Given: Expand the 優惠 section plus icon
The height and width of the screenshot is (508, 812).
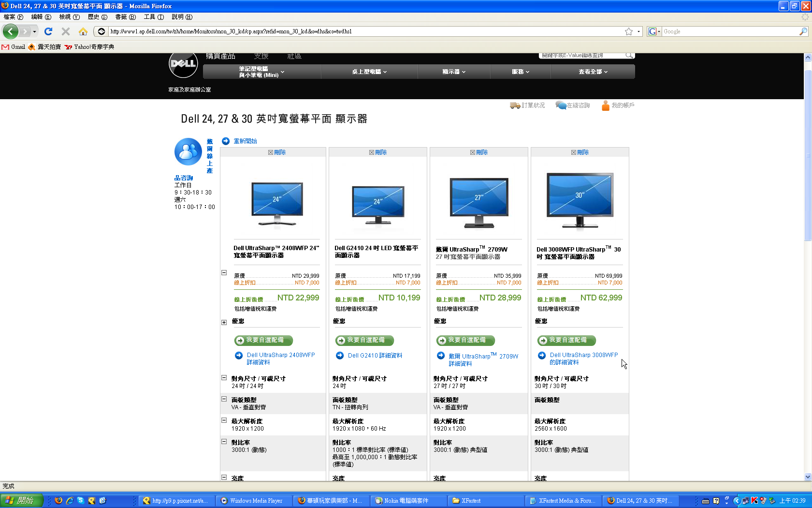Looking at the screenshot, I should 224,322.
